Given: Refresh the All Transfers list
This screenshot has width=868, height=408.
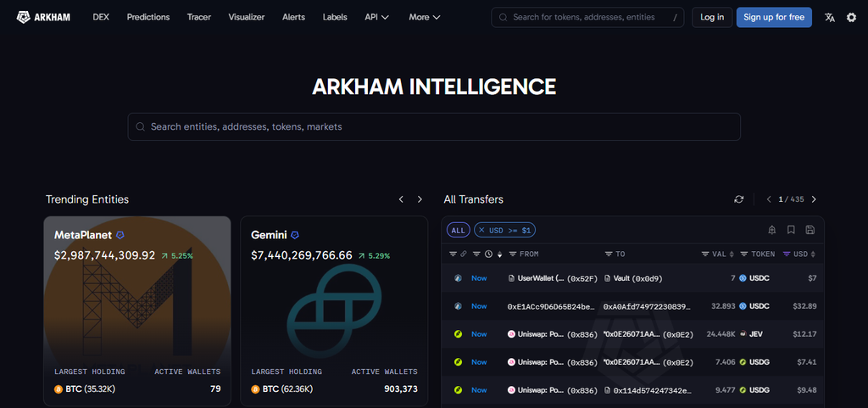Looking at the screenshot, I should point(738,199).
